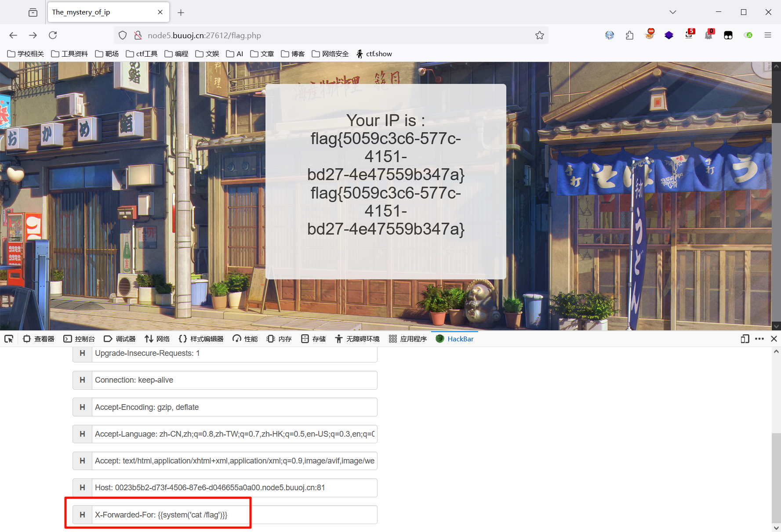Open the 工具资料 bookmarks folder
Image resolution: width=781 pixels, height=532 pixels.
(70, 54)
